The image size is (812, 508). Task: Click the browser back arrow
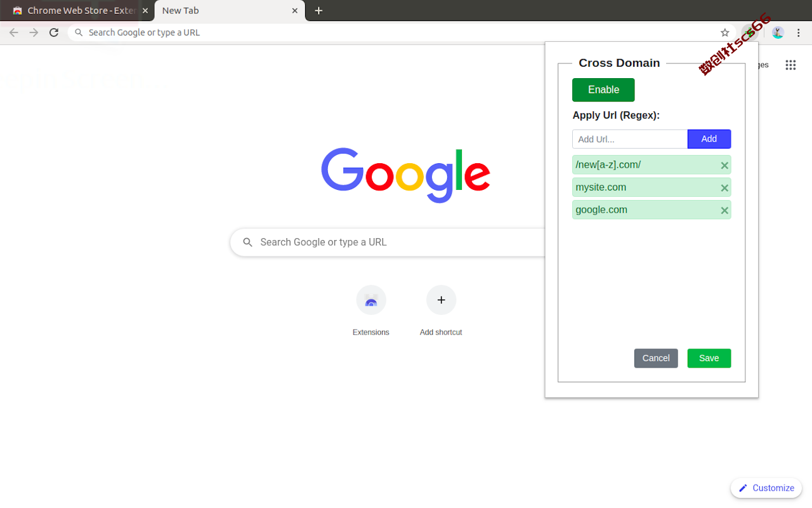[x=14, y=32]
